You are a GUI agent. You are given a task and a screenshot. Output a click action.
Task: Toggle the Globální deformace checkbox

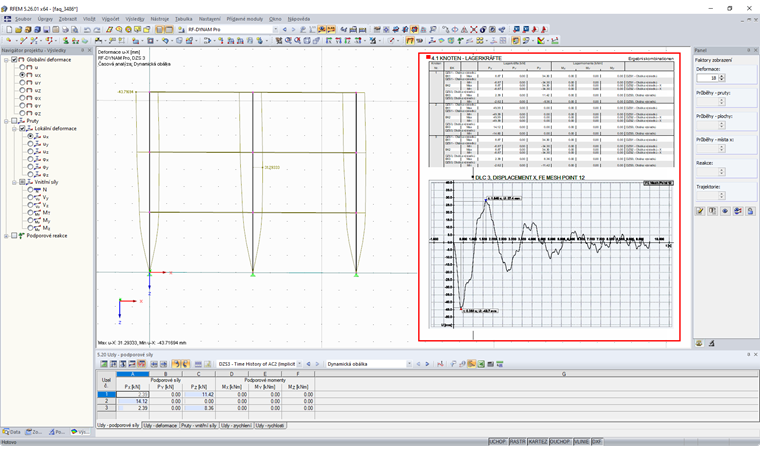point(15,59)
